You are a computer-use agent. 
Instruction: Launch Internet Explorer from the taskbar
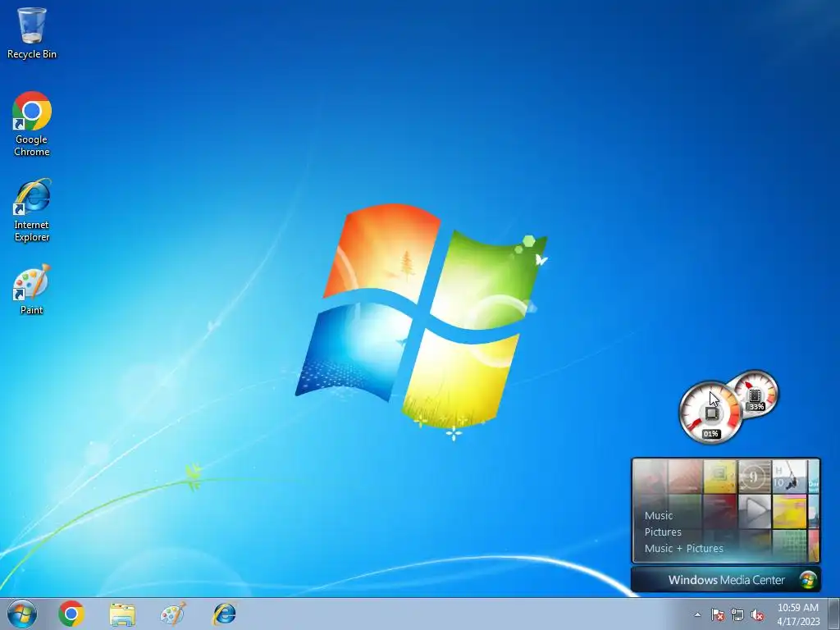tap(224, 614)
